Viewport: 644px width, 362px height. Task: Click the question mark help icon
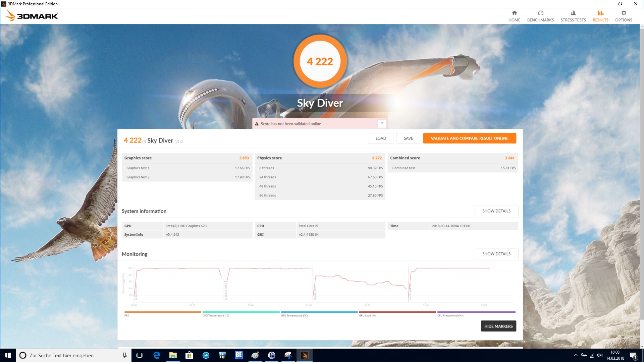tap(382, 124)
